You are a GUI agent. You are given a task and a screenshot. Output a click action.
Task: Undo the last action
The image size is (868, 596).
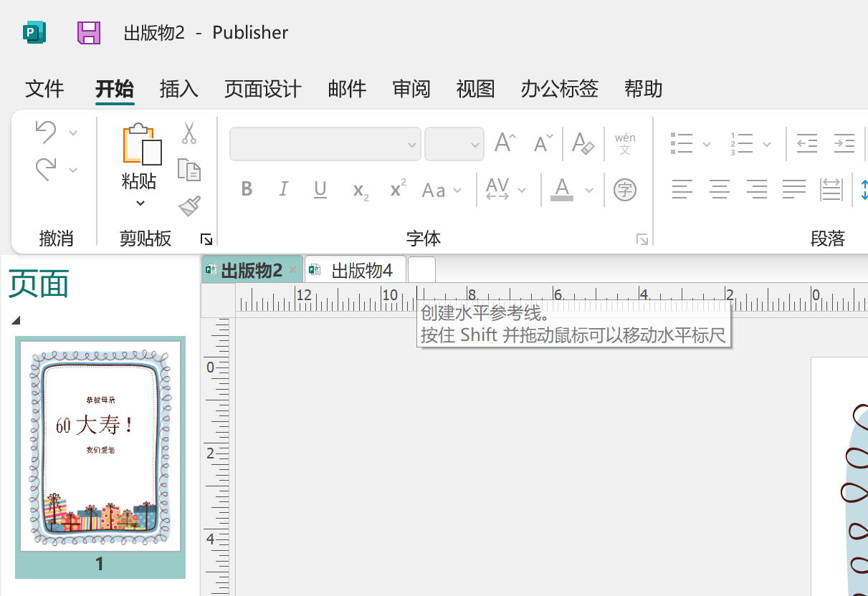point(46,132)
